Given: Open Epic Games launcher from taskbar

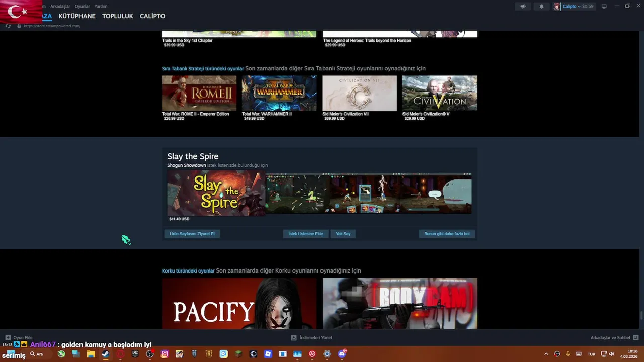Looking at the screenshot, I should (x=135, y=354).
